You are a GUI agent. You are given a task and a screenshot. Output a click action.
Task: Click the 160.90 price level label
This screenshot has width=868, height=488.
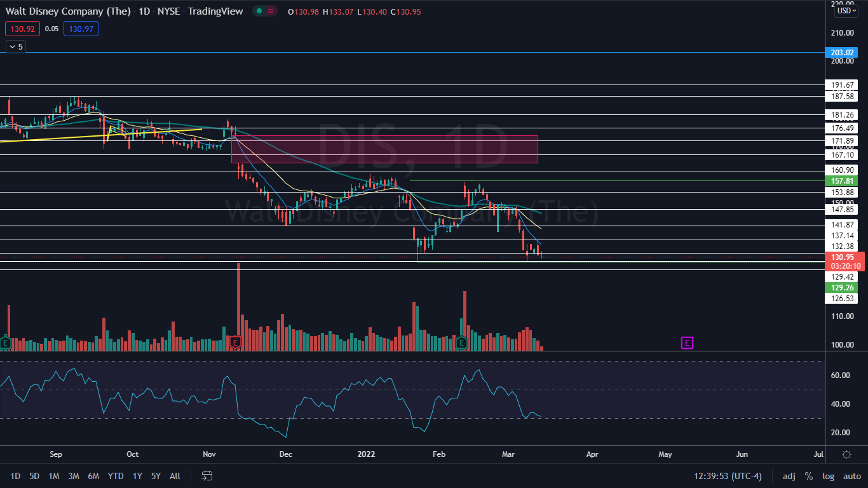click(x=841, y=170)
